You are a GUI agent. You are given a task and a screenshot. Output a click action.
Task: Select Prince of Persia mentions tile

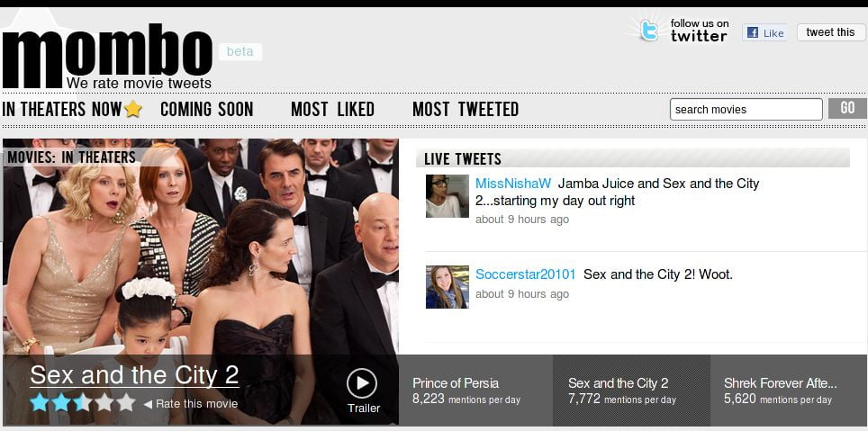475,390
